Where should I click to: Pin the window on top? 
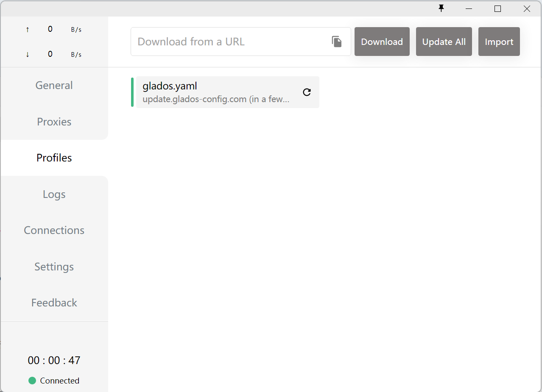pyautogui.click(x=441, y=8)
